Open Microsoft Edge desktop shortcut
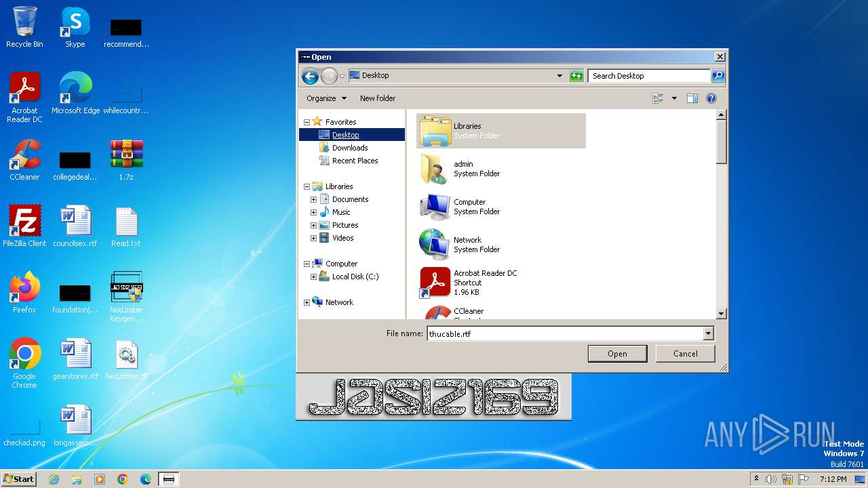Screen dimensions: 868x488 75,93
